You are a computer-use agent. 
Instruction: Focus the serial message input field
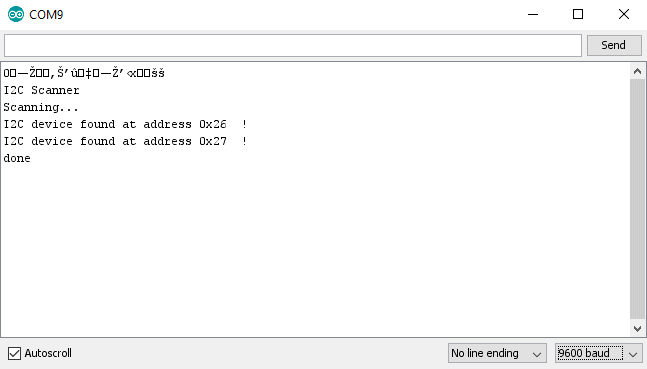pos(293,45)
